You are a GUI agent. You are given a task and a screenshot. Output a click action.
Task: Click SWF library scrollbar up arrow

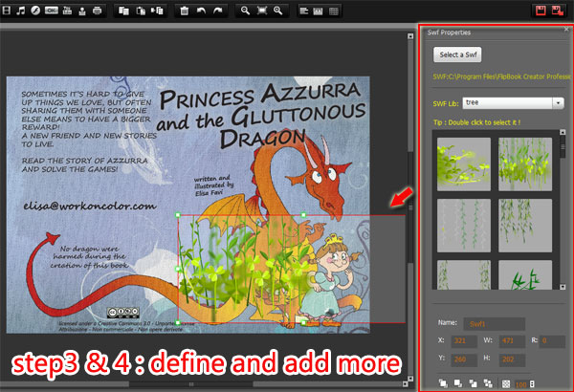click(x=563, y=133)
